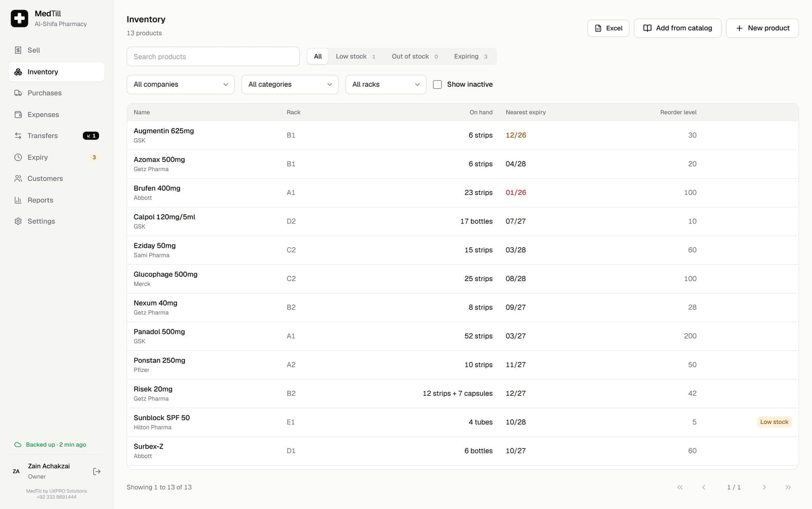812x509 pixels.
Task: Click the ZA user avatar
Action: (16, 471)
